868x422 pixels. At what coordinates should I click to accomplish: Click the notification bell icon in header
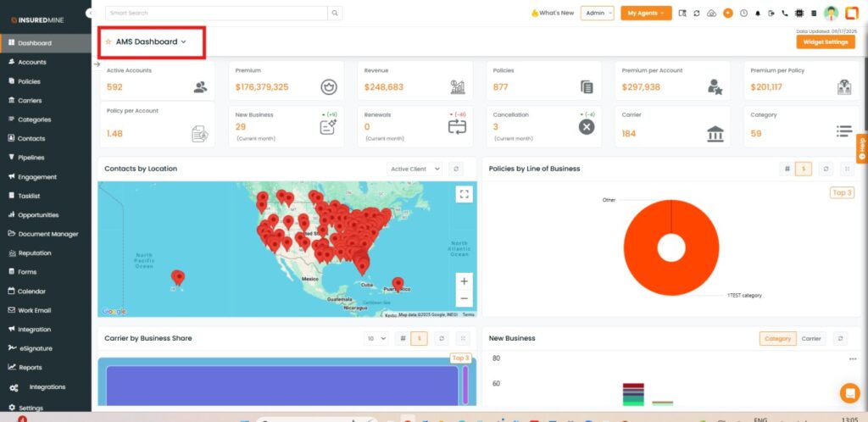point(757,14)
